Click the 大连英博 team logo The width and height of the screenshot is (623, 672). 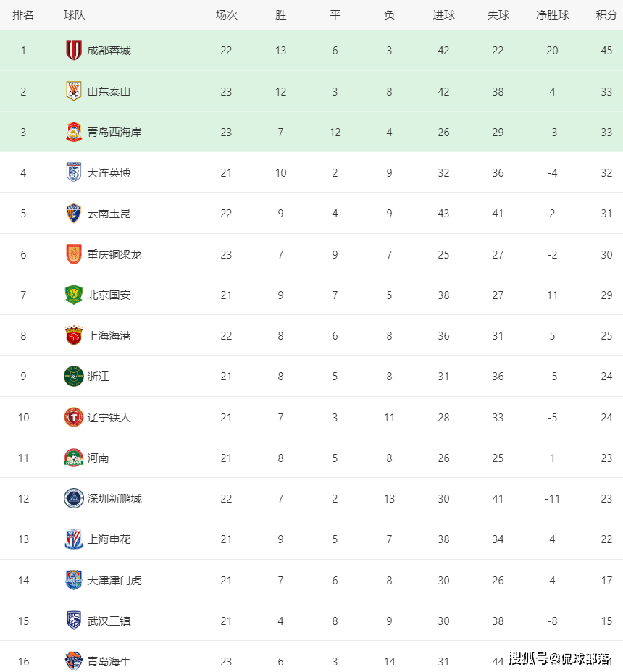(74, 172)
